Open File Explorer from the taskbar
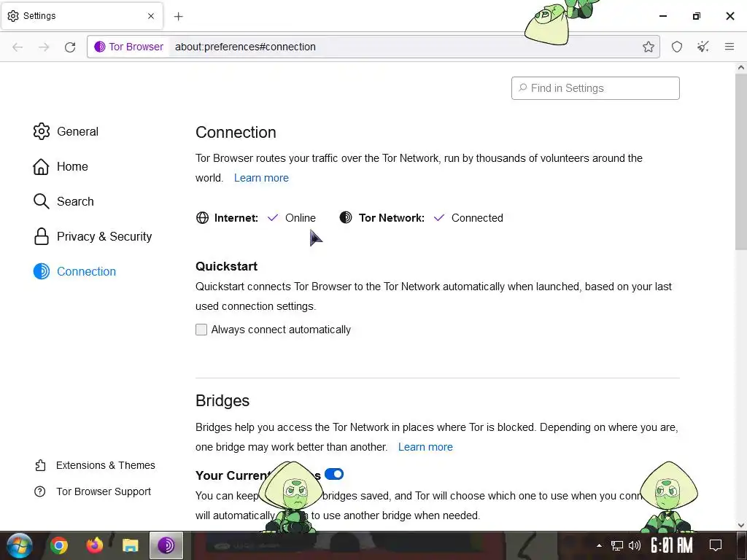Screen dimensions: 747x560 [x=130, y=545]
